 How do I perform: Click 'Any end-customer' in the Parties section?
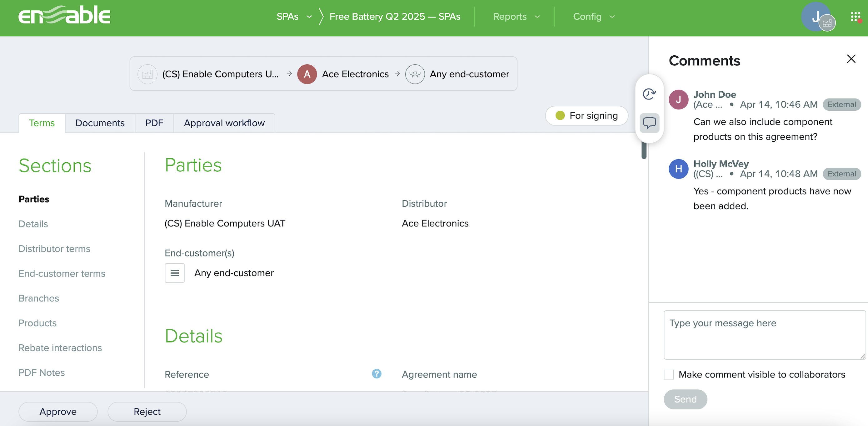coord(234,273)
